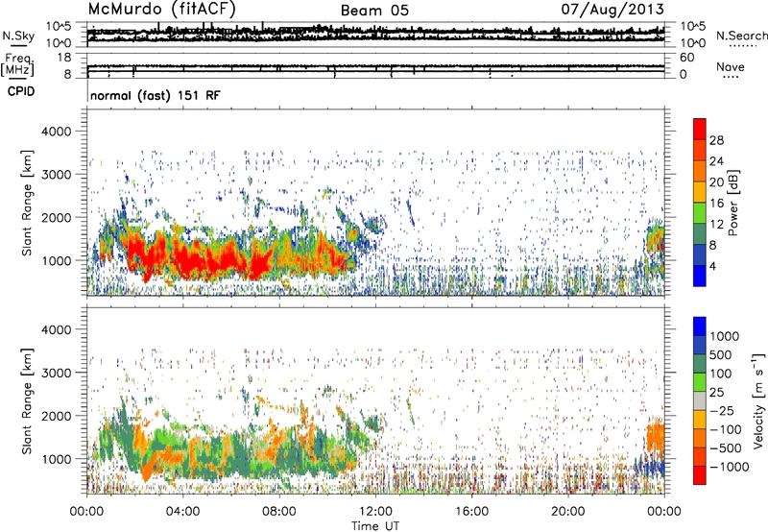Select the 'N.Search' legend label
The height and width of the screenshot is (532, 768).
741,36
